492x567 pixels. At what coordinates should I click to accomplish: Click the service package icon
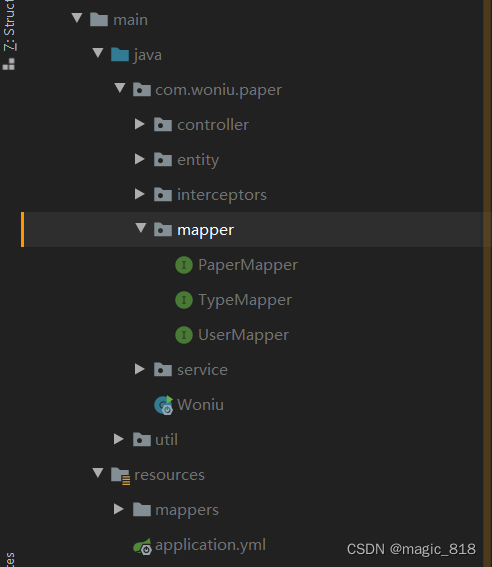(163, 370)
